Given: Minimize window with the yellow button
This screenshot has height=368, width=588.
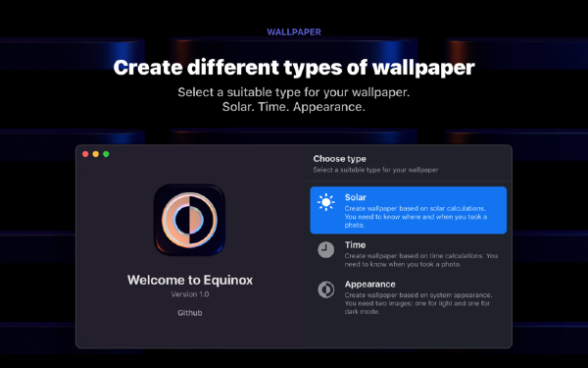Looking at the screenshot, I should click(x=96, y=154).
